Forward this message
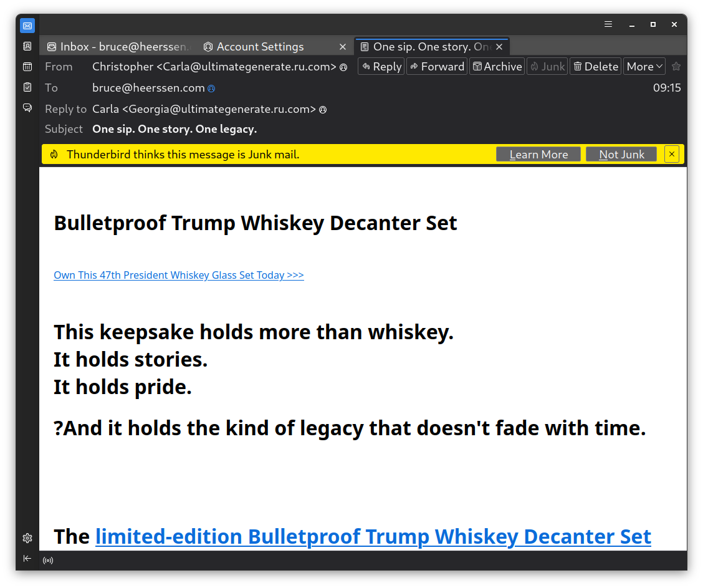The image size is (703, 588). click(437, 66)
